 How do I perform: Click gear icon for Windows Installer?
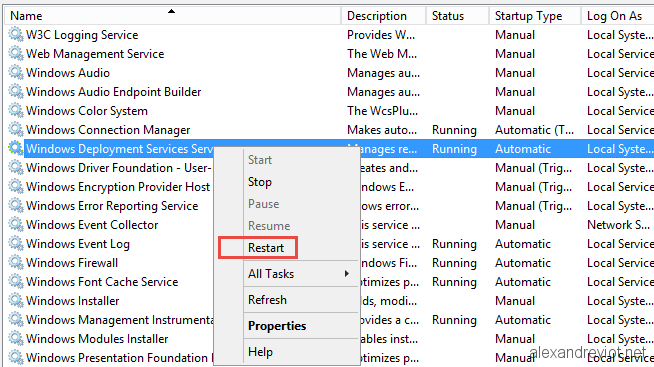[16, 300]
